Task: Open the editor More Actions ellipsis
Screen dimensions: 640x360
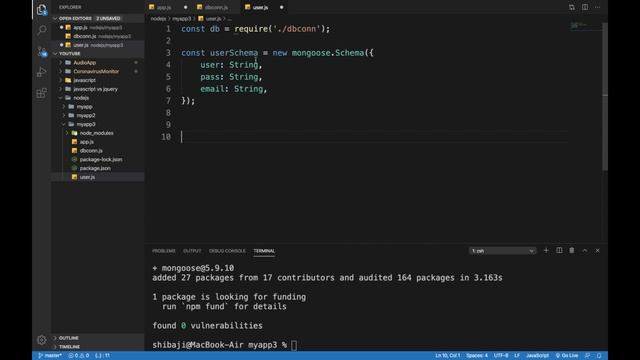Action: tap(598, 7)
